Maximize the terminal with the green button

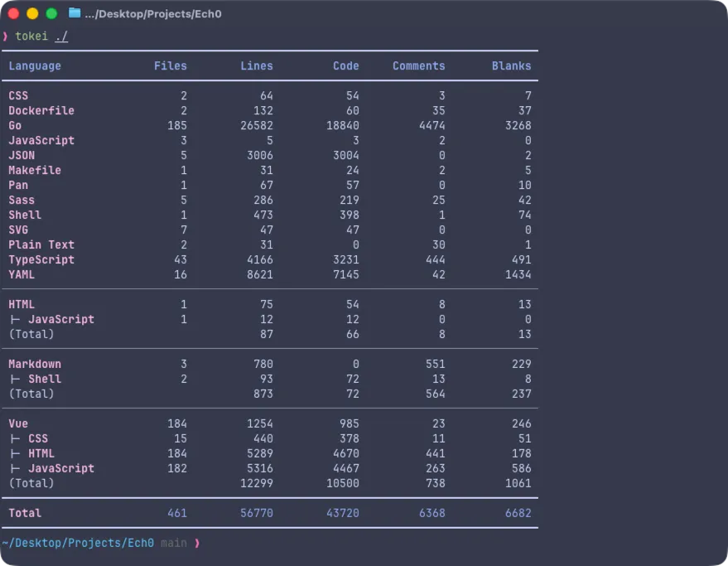51,13
